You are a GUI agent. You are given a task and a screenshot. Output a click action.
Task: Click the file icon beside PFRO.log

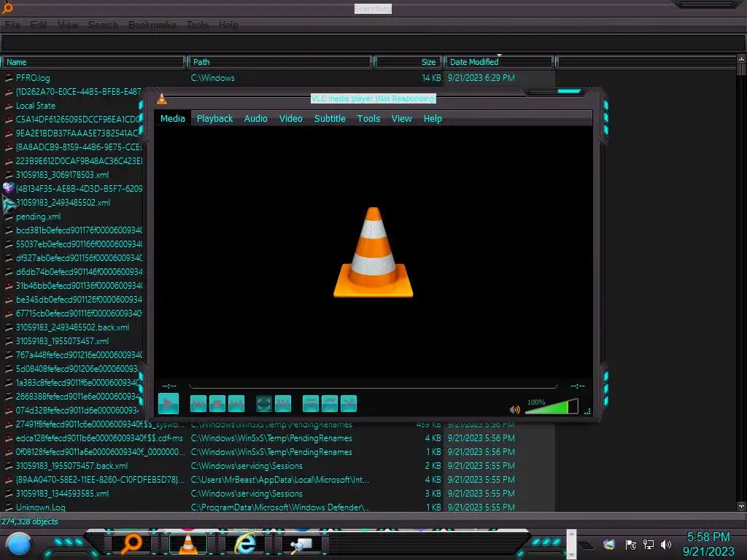click(9, 77)
